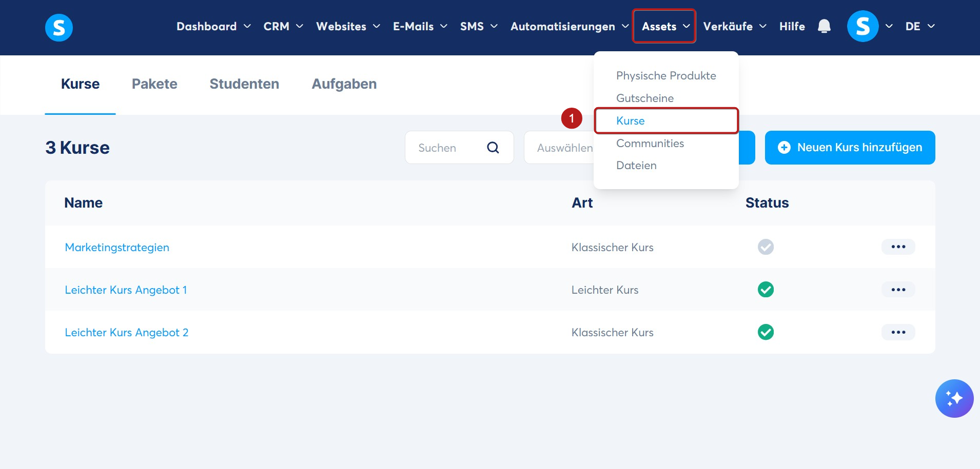Click Leichter Kurs type cell
980x469 pixels.
click(605, 290)
